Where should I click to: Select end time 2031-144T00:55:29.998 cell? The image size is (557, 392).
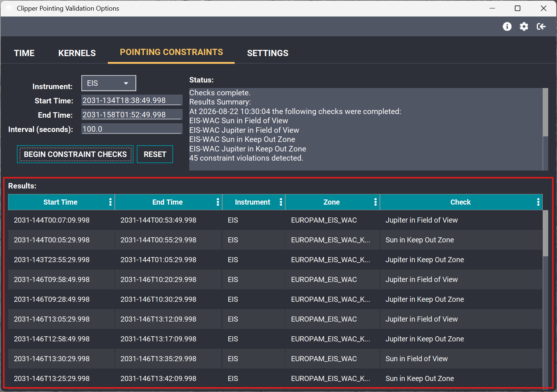pyautogui.click(x=168, y=240)
